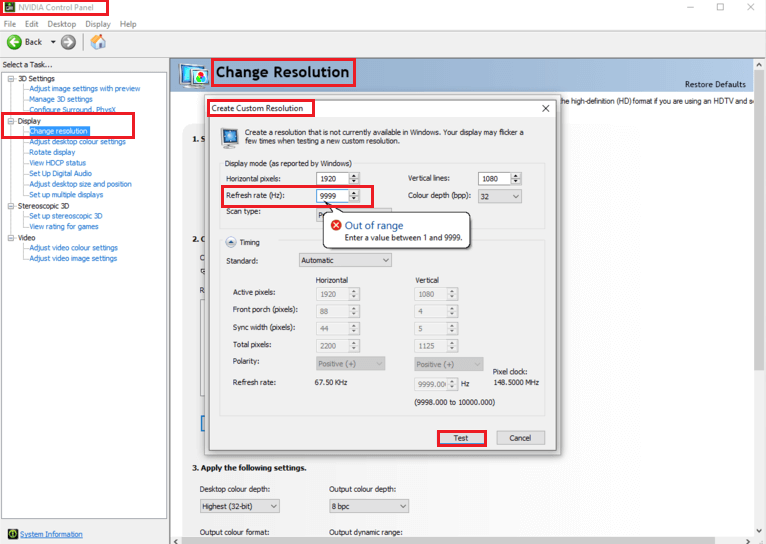Click the Refresh rate (Hz) input field
The image size is (766, 544).
(x=332, y=196)
